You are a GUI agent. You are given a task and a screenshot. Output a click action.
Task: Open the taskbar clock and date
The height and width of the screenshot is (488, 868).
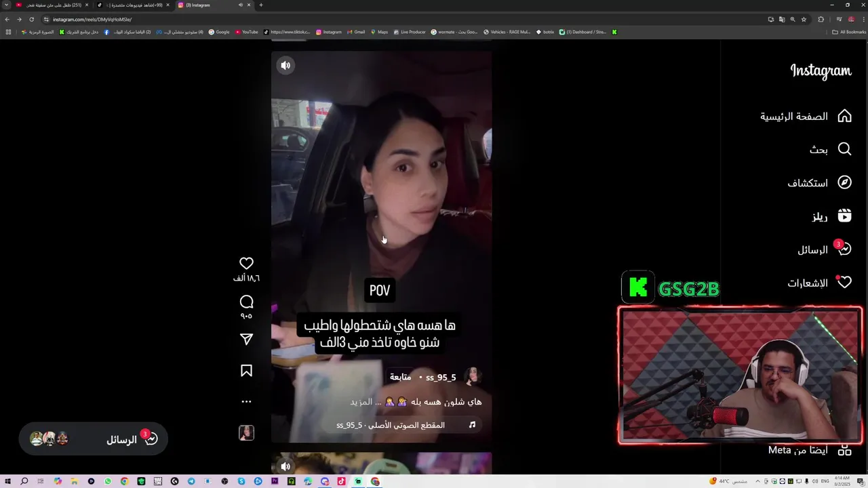coord(842,481)
